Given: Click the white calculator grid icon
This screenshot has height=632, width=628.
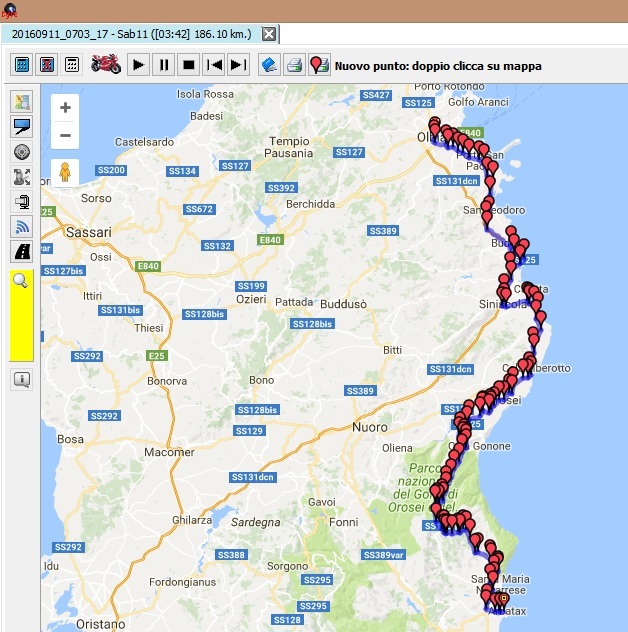Looking at the screenshot, I should (71, 65).
